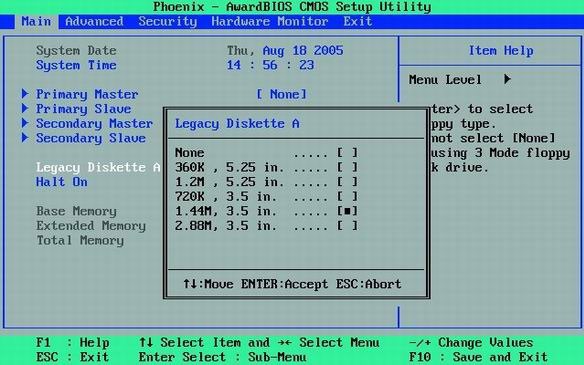Choose 720K 3.5 in. option box
The width and height of the screenshot is (584, 365).
tap(347, 196)
